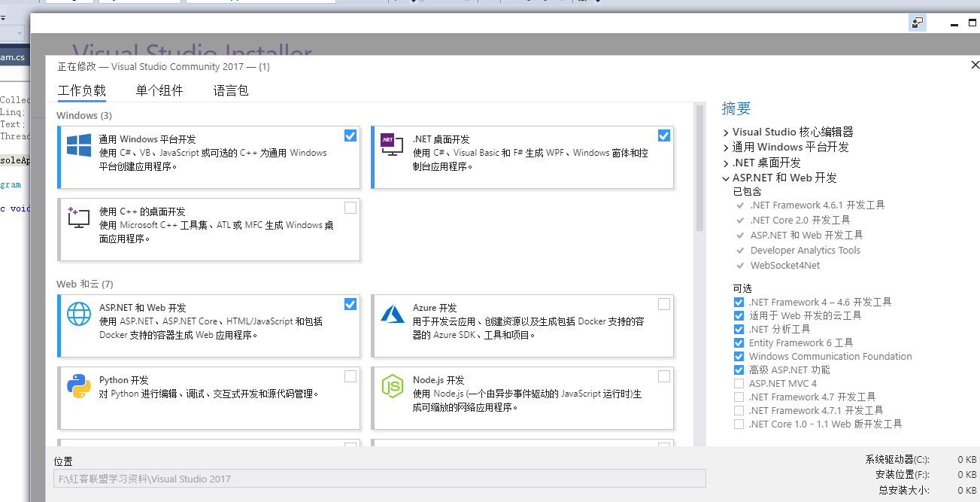Expand .NET 桌面开发 in summary panel
Viewport: 980px width, 502px height.
pyautogui.click(x=726, y=163)
